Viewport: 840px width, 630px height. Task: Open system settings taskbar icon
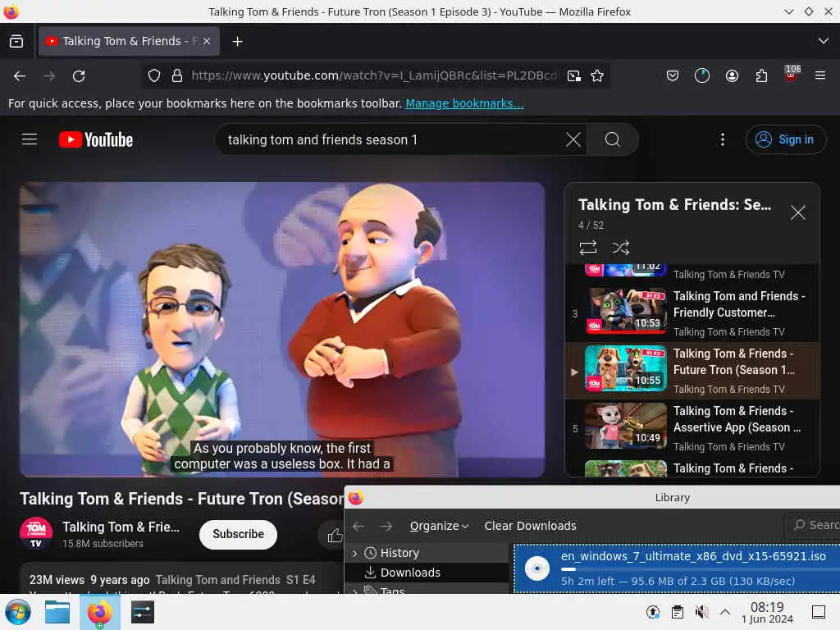pos(143,612)
